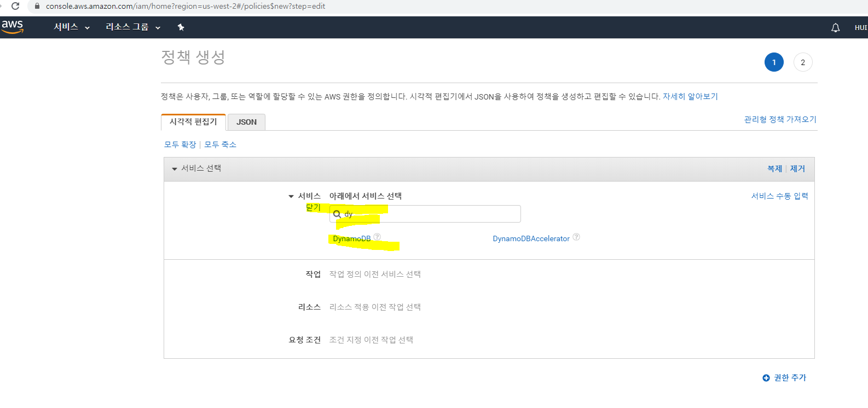Click 모두 축소 link
The image size is (868, 408).
point(220,144)
